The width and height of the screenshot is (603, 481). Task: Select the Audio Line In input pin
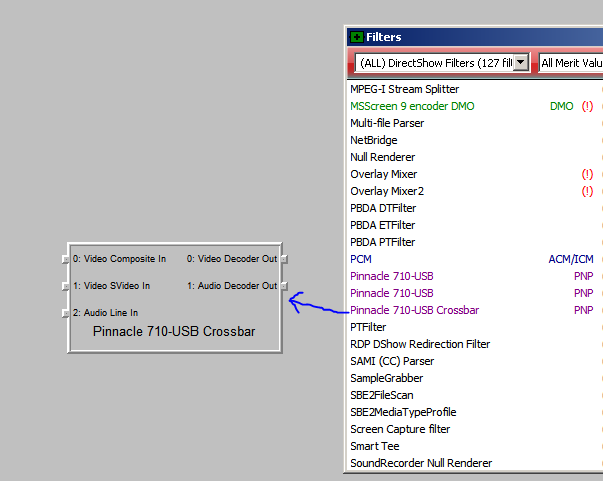tap(66, 313)
